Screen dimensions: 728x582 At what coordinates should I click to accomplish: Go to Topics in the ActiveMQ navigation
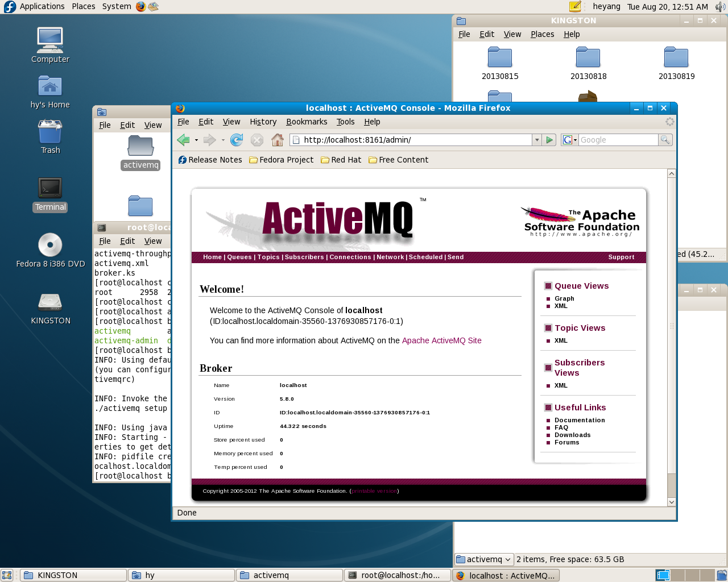[x=268, y=257]
